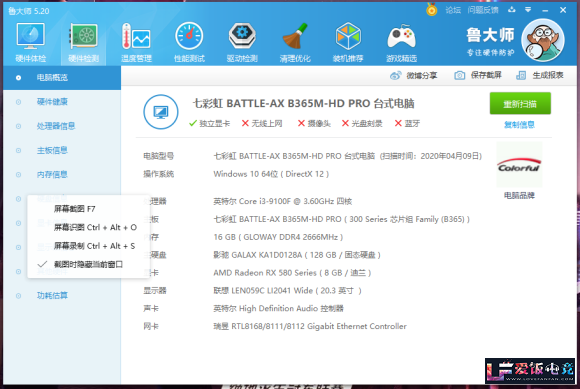Select the 硬件检测 hardware detection icon
Image resolution: width=580 pixels, height=389 pixels.
click(84, 42)
